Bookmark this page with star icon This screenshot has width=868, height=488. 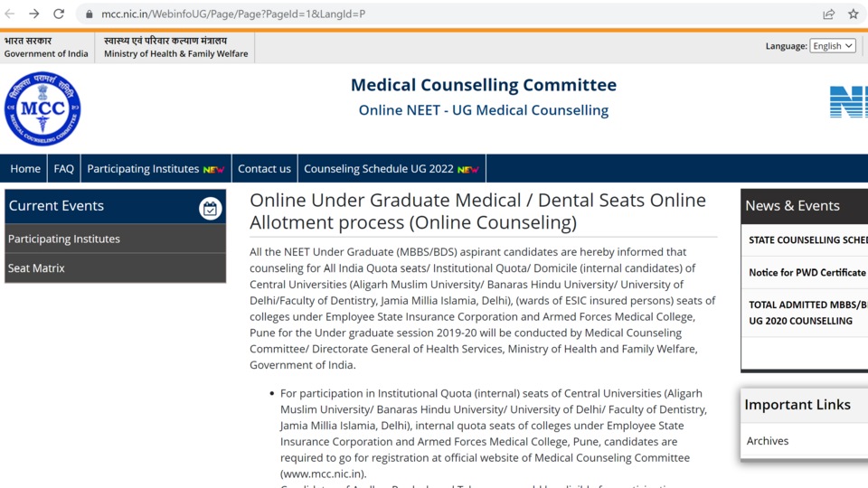coord(853,14)
